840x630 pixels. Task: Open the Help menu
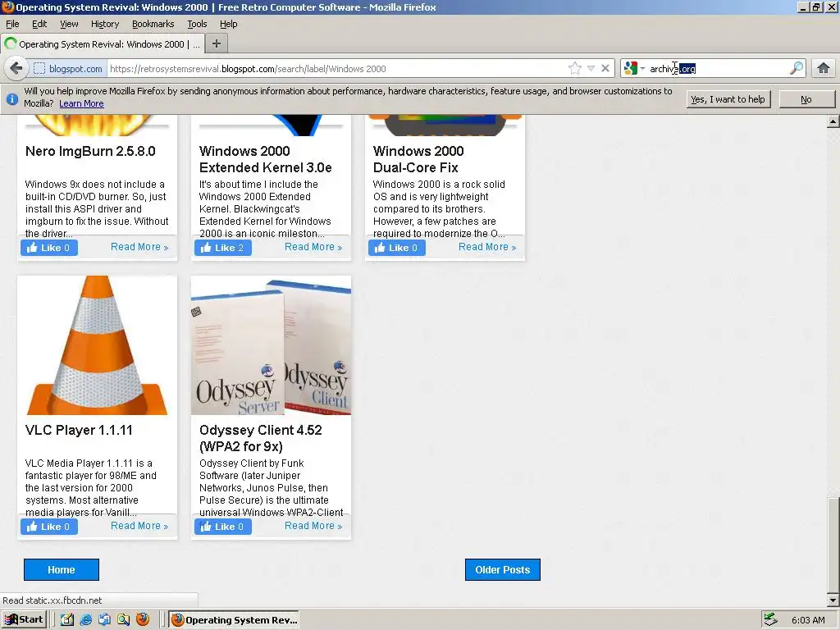(x=229, y=24)
